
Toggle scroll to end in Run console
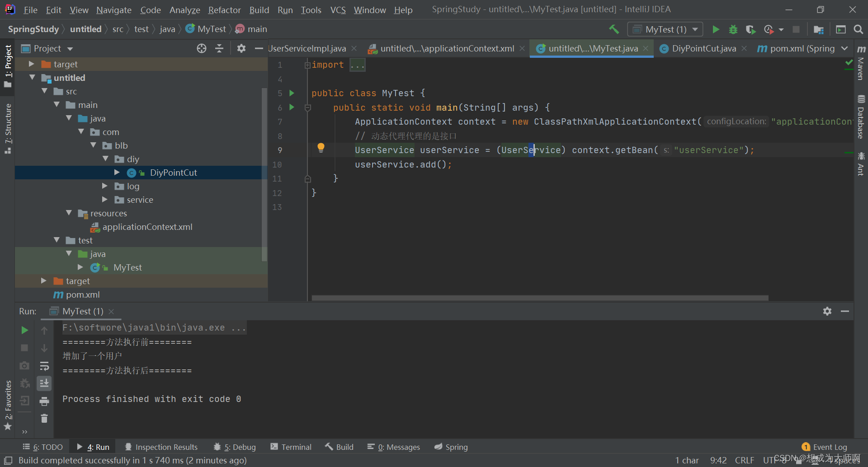click(x=44, y=383)
